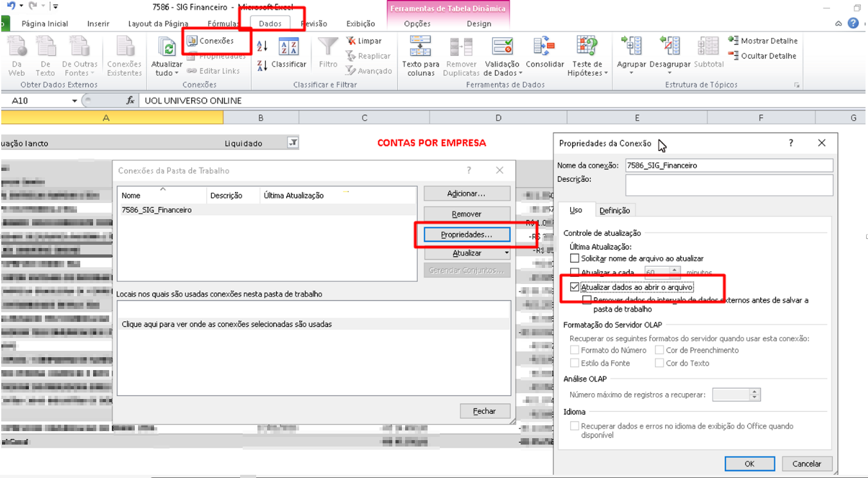Click Limpar filter option

pyautogui.click(x=363, y=40)
